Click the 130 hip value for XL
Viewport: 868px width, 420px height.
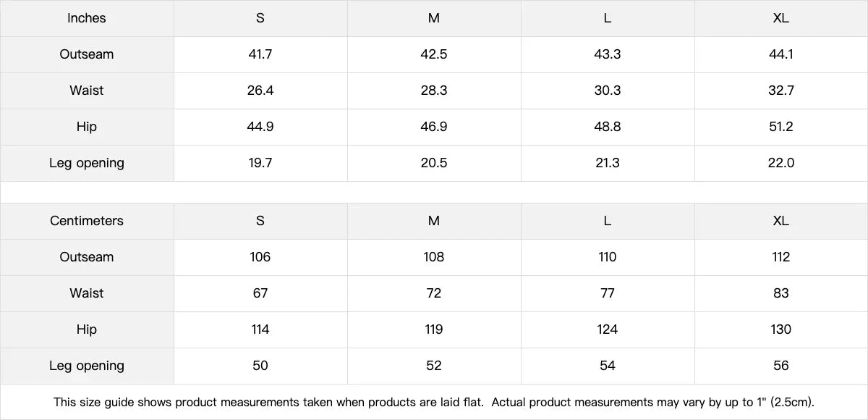pyautogui.click(x=780, y=329)
